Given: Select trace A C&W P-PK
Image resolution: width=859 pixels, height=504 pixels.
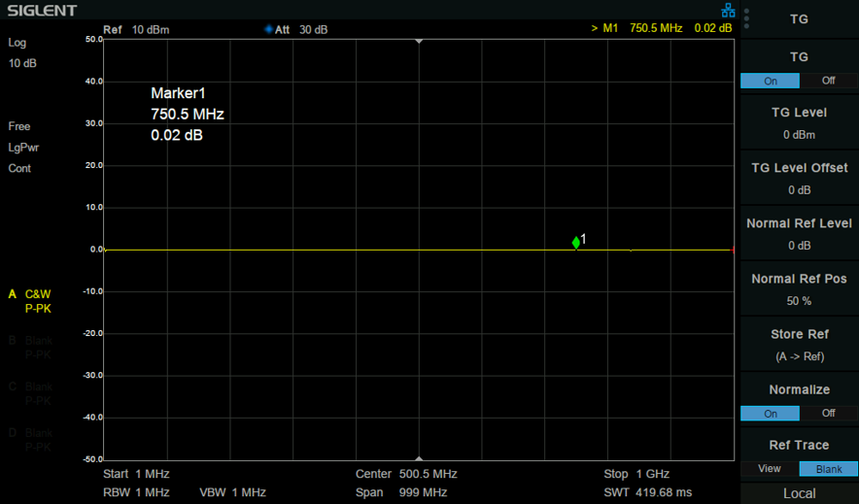Looking at the screenshot, I should coord(30,301).
